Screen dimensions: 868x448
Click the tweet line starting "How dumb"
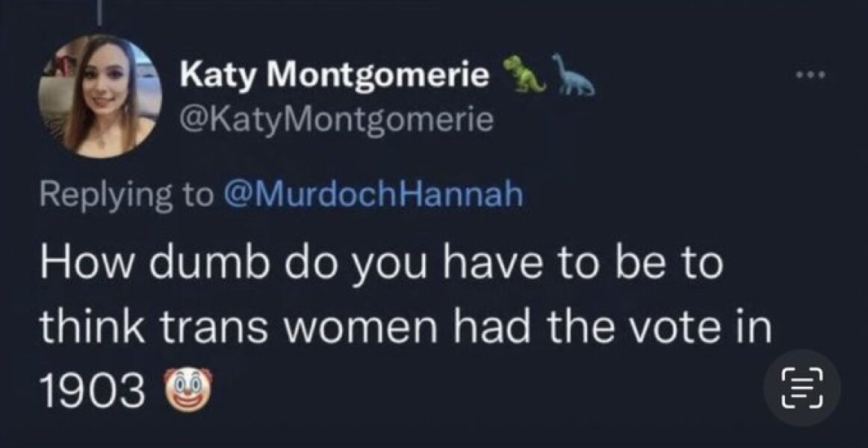(x=382, y=265)
